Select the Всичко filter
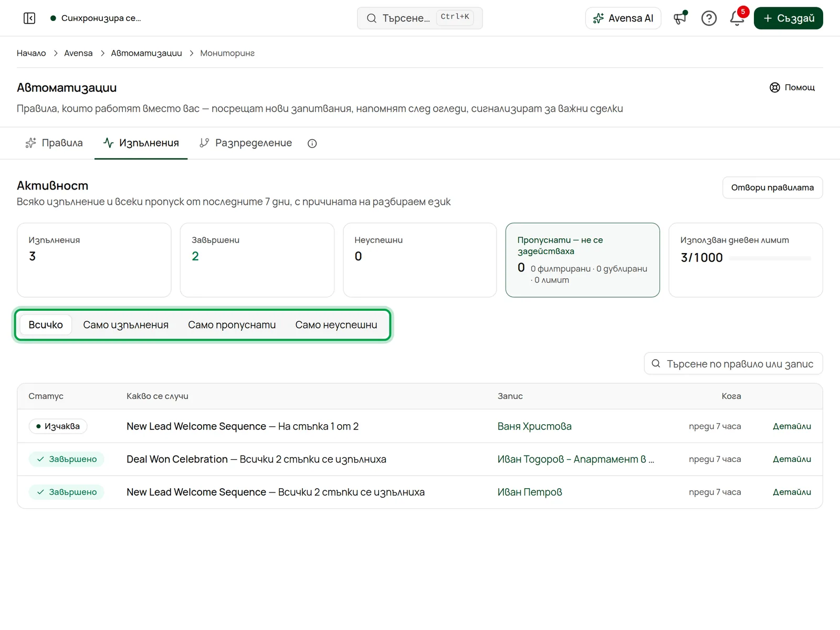The image size is (840, 630). pyautogui.click(x=46, y=325)
